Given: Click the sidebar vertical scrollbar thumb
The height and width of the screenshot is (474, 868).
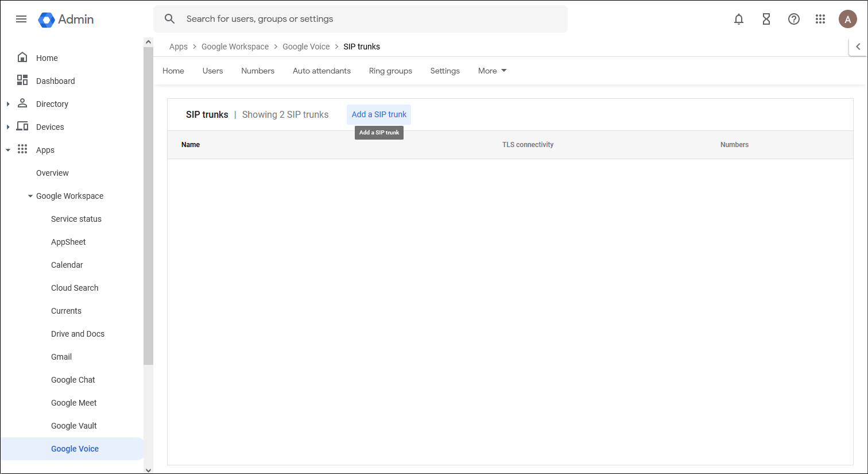Looking at the screenshot, I should pos(148,206).
